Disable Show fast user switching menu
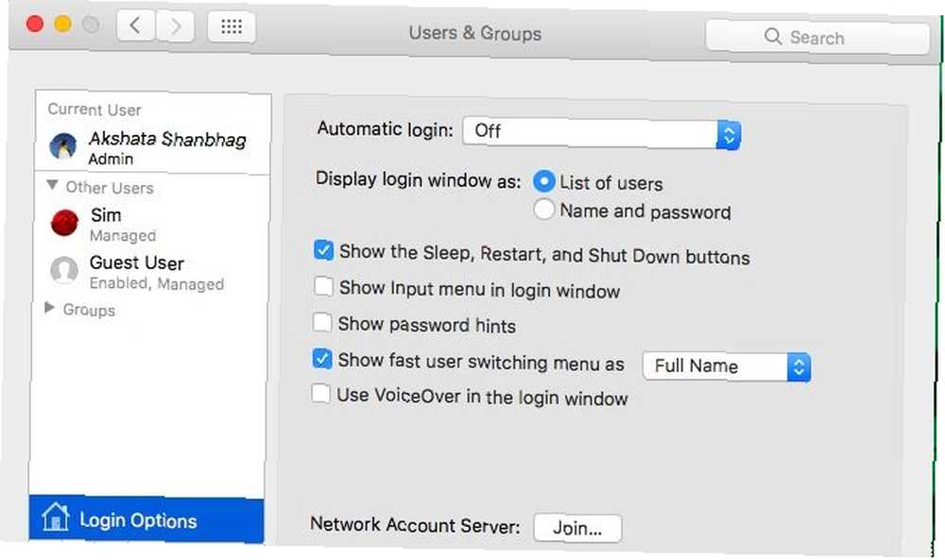Viewport: 945px width, 560px height. (322, 359)
